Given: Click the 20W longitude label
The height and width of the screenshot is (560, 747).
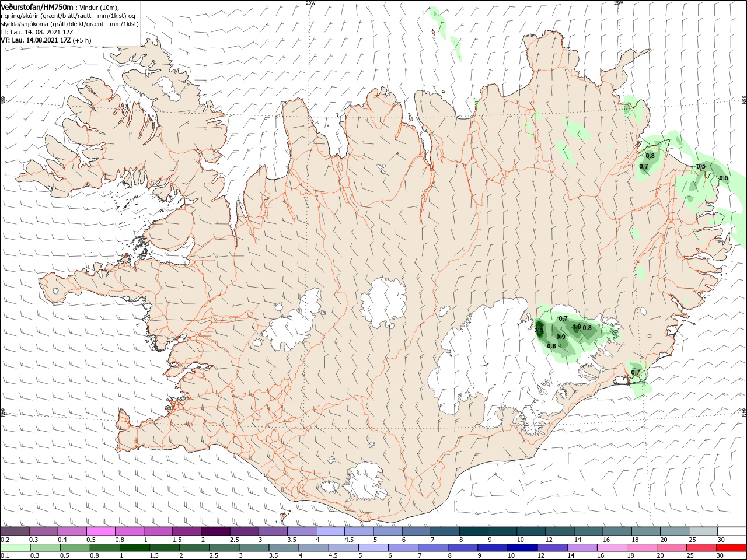Looking at the screenshot, I should (x=310, y=3).
